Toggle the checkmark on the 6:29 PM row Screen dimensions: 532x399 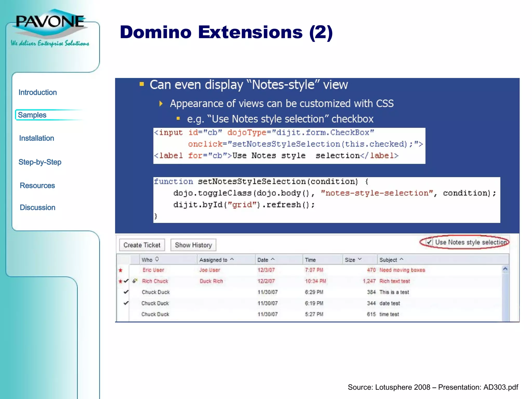pyautogui.click(x=126, y=292)
